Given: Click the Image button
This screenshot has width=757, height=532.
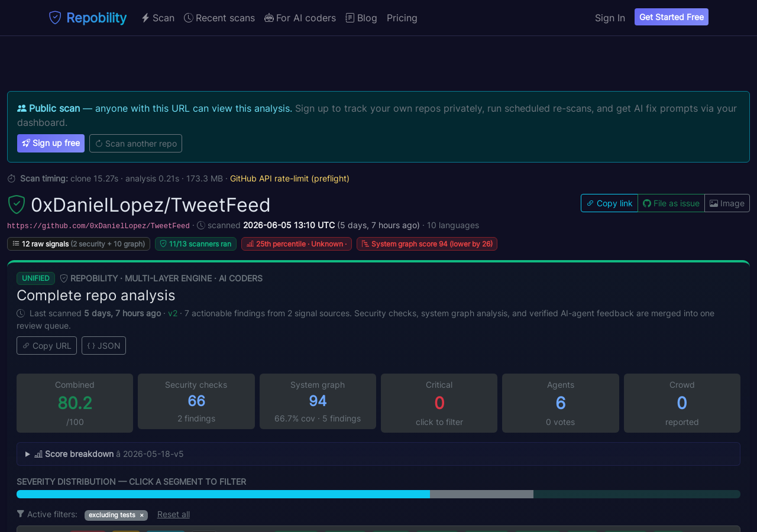Looking at the screenshot, I should [x=727, y=203].
